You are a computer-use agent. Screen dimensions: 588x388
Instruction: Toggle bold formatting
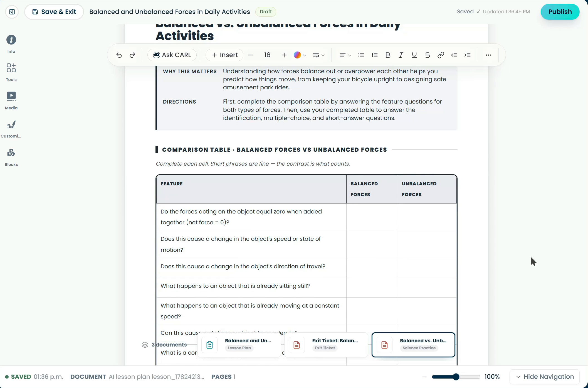388,55
